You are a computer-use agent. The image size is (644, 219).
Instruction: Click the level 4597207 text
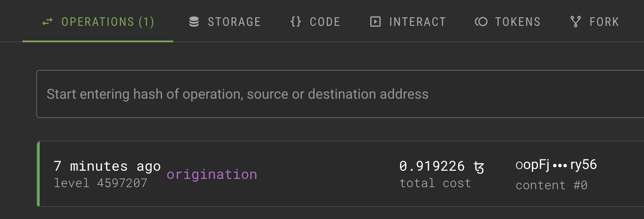[100, 183]
